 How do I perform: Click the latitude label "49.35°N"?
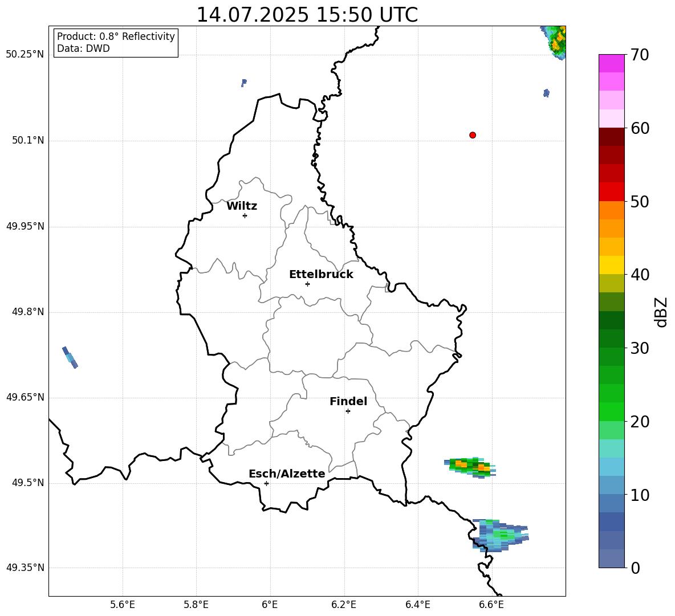pyautogui.click(x=25, y=568)
